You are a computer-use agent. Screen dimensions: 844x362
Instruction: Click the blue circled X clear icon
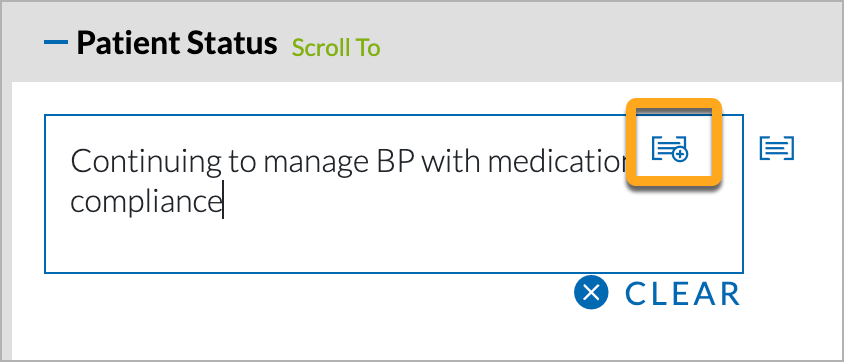tap(591, 293)
